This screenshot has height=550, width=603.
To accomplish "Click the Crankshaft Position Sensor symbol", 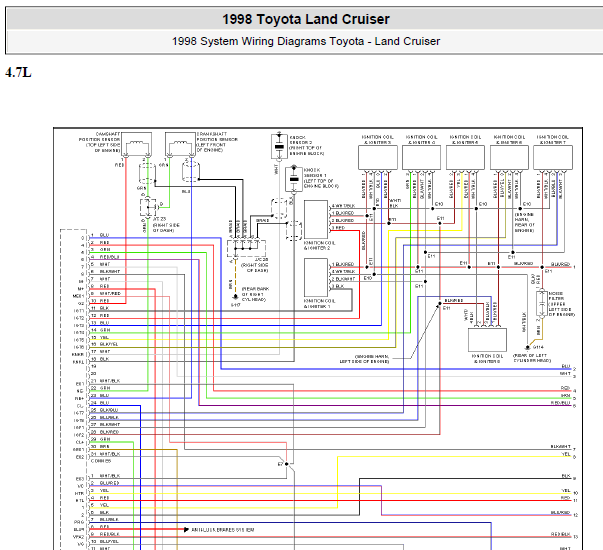I will coord(180,144).
